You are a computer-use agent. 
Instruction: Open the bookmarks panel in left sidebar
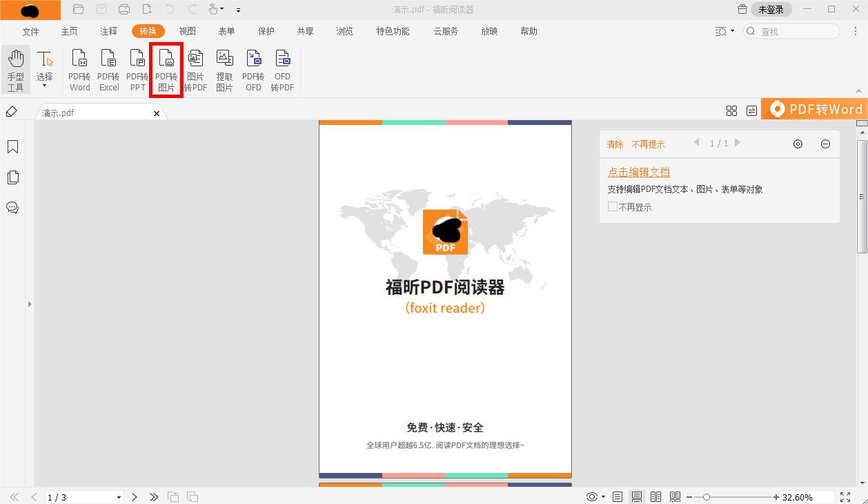pyautogui.click(x=12, y=146)
